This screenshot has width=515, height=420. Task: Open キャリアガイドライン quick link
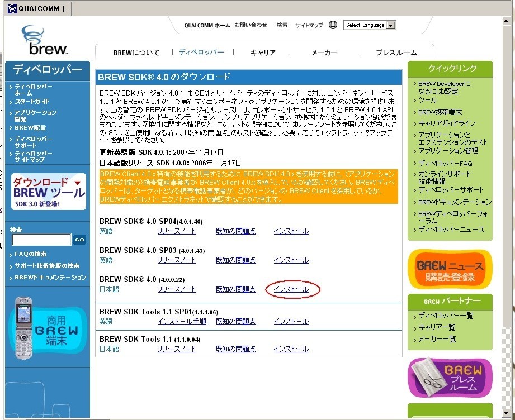pyautogui.click(x=446, y=123)
